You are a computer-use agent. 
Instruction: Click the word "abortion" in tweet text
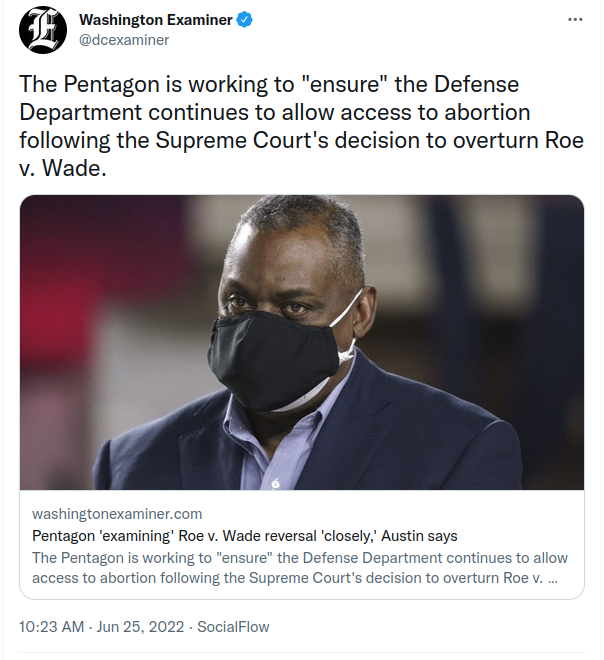pos(487,112)
